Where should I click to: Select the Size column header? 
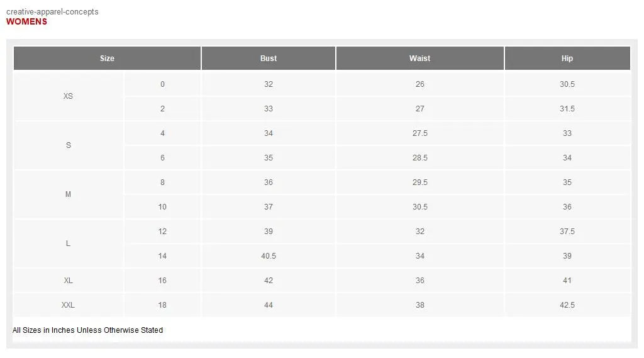tap(107, 59)
